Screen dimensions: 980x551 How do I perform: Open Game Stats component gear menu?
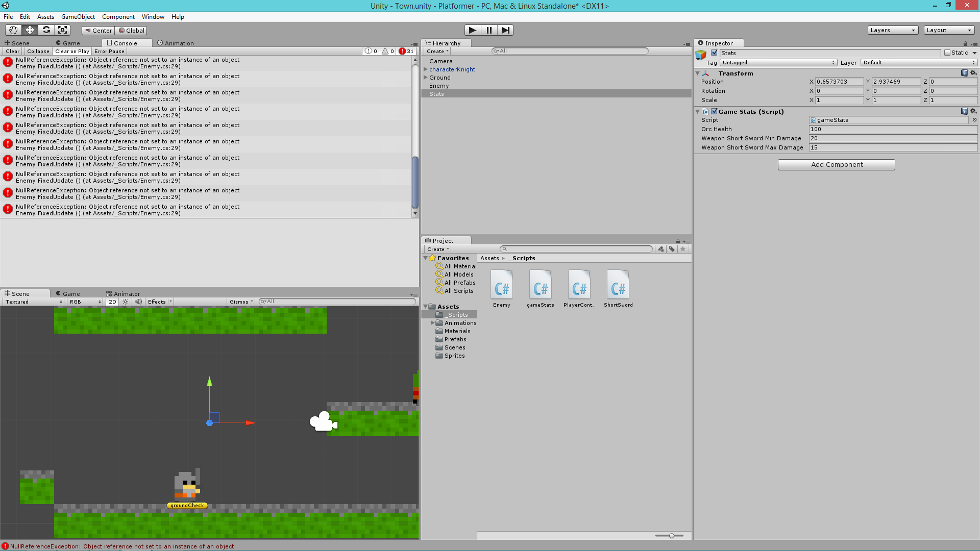tap(973, 111)
